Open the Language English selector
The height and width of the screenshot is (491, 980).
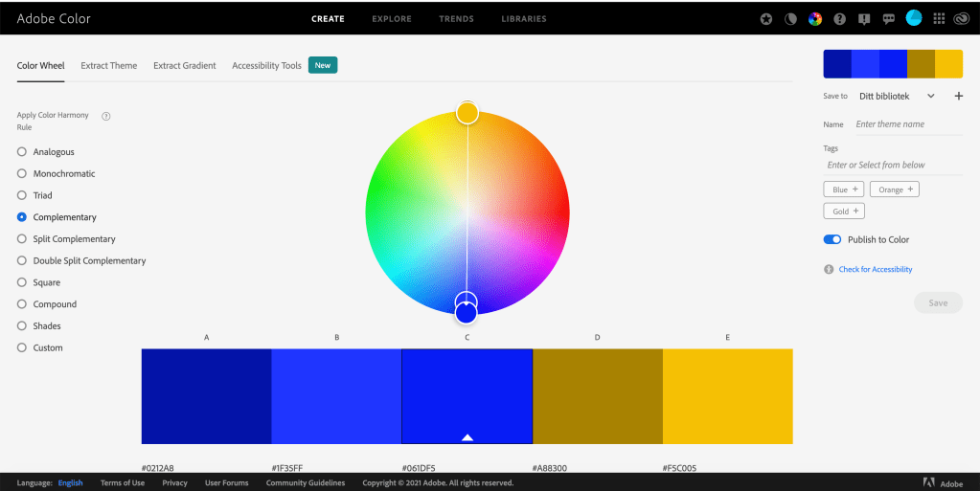(70, 483)
